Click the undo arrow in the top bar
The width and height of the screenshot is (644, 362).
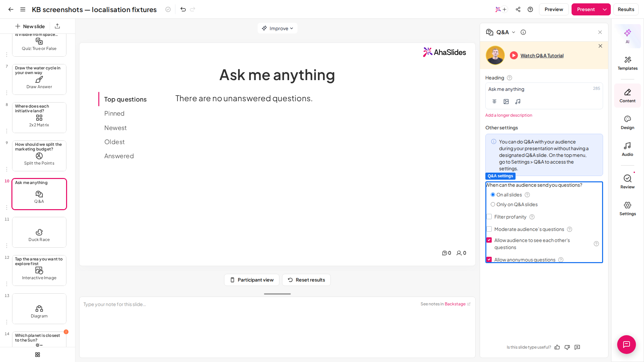183,9
